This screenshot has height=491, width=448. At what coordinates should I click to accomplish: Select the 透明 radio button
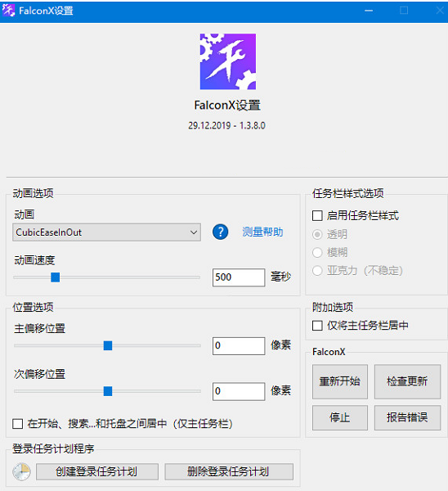point(317,234)
